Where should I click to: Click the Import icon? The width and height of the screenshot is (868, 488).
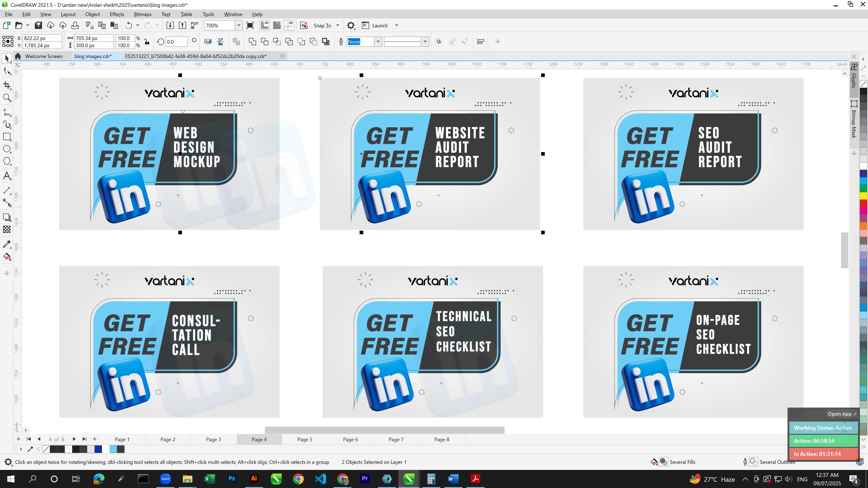coord(170,25)
